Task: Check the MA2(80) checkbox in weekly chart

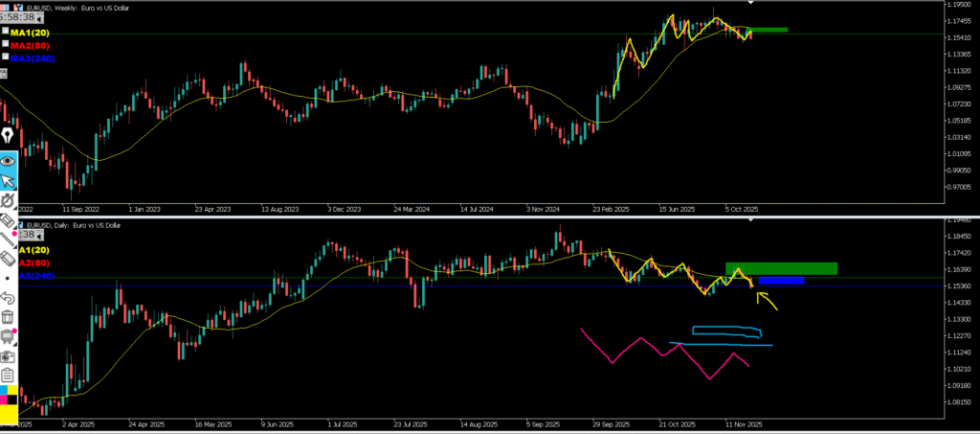Action: [x=6, y=45]
